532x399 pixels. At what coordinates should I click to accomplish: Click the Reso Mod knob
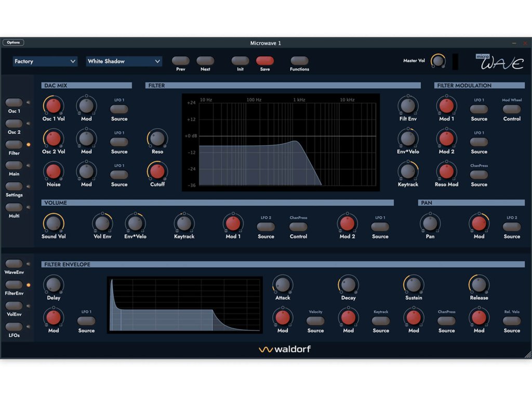tap(446, 171)
